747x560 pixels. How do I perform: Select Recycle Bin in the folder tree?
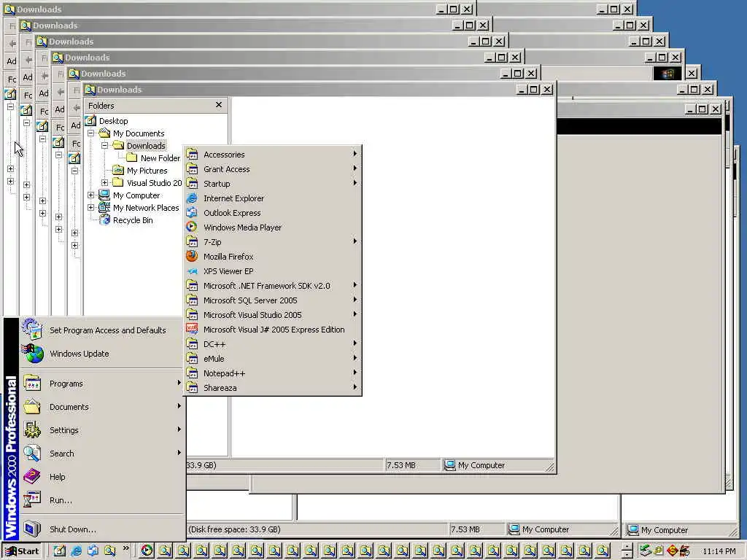(133, 220)
